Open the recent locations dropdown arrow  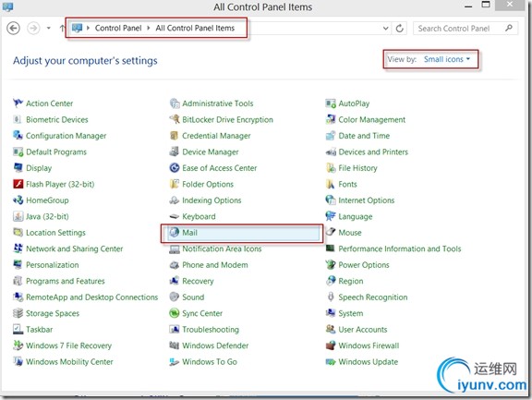point(49,28)
